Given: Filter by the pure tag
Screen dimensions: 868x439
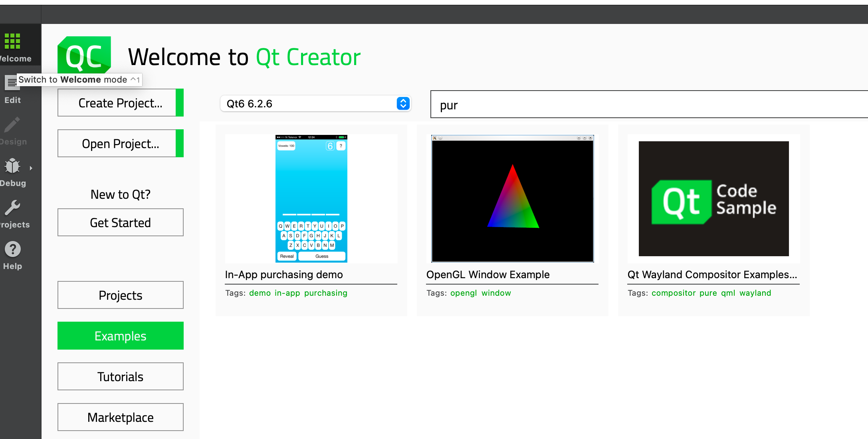Looking at the screenshot, I should coord(708,293).
